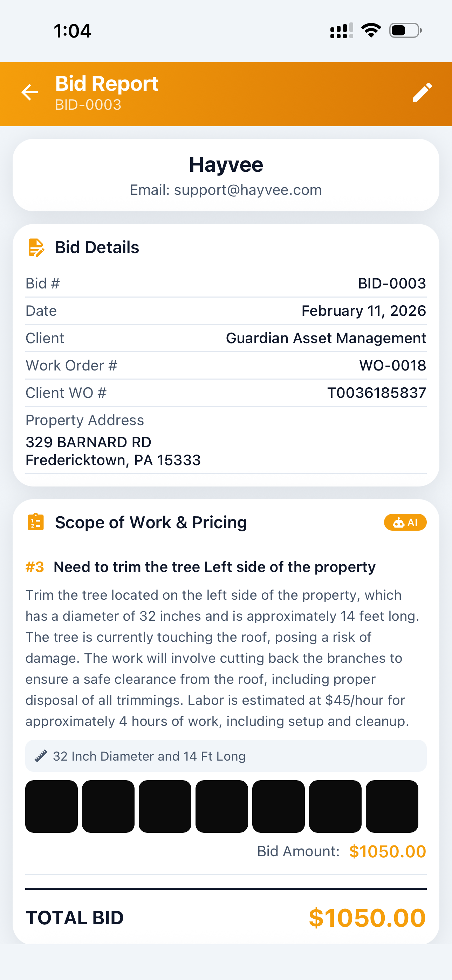Tap the Work Order WO-0018 value

tap(392, 365)
